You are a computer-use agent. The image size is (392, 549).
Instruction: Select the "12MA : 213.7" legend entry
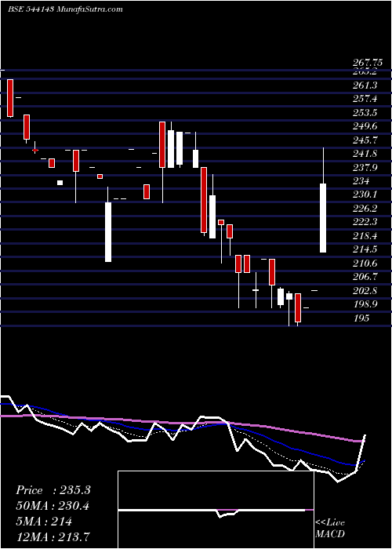(53, 536)
